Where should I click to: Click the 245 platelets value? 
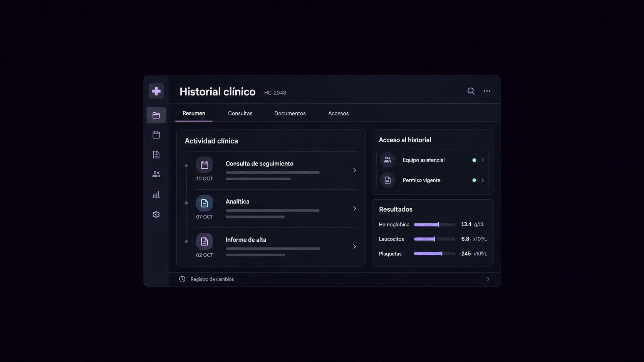[466, 254]
